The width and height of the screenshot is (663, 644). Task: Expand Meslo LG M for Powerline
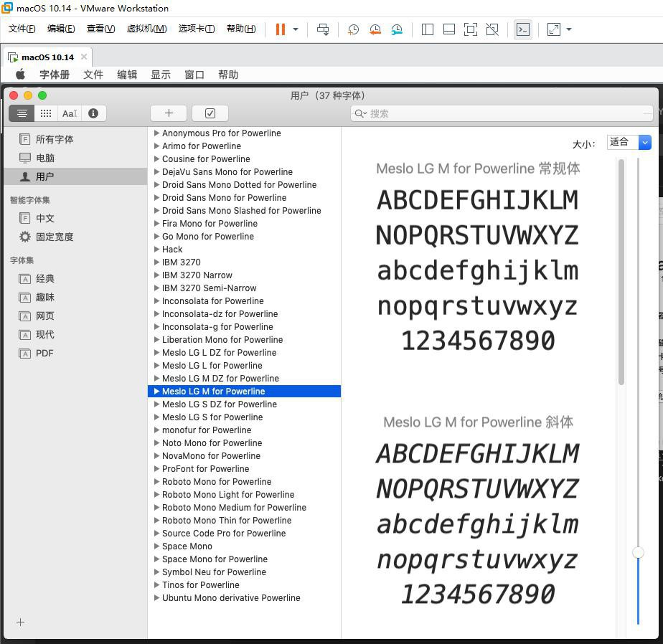(x=156, y=391)
